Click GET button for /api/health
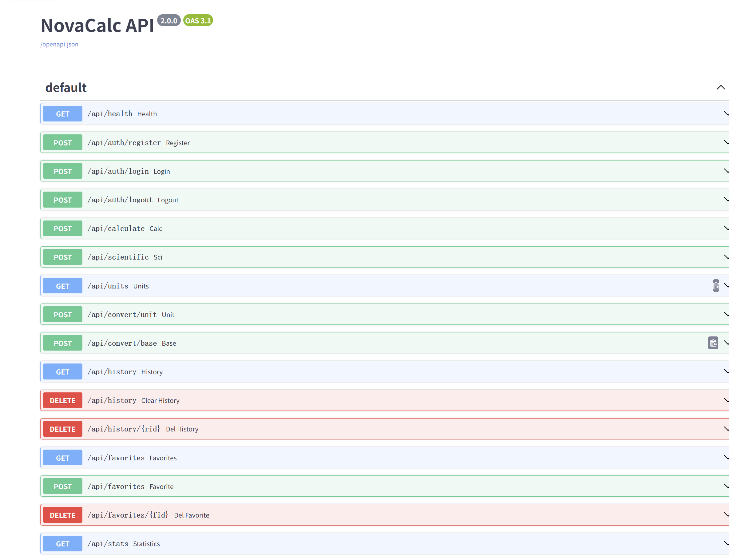 click(63, 114)
